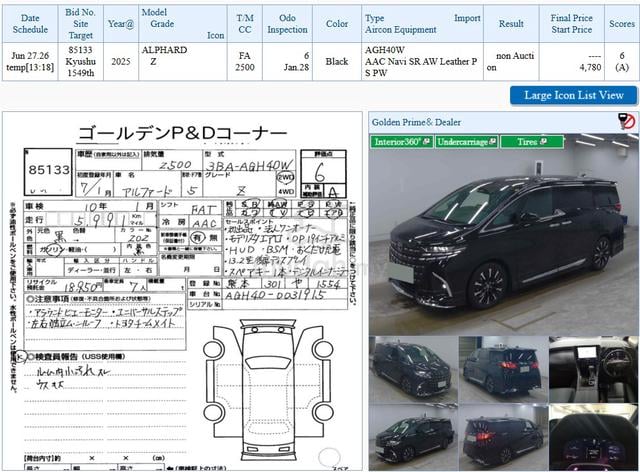Click the Bid No. Site Target header
The image size is (640, 472).
[x=80, y=24]
